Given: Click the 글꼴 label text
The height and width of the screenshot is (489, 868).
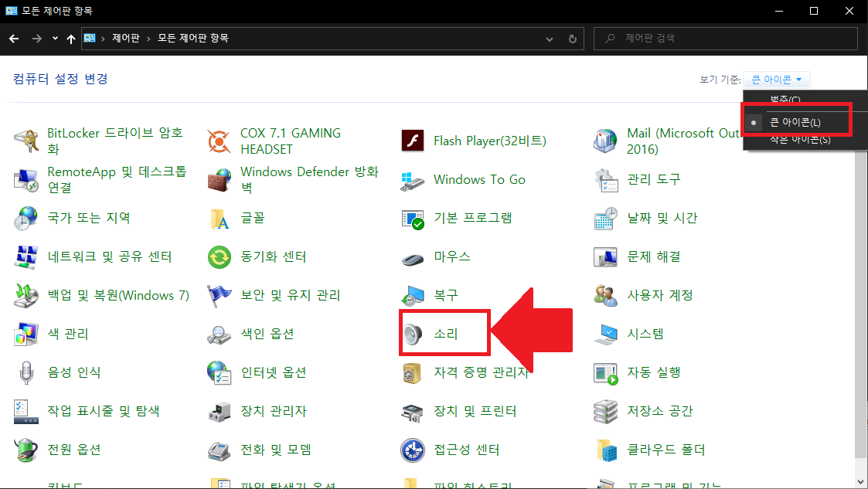Looking at the screenshot, I should point(253,219).
